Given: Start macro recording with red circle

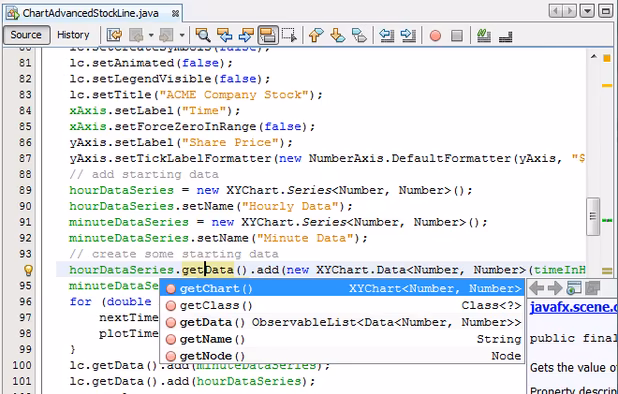Looking at the screenshot, I should coord(435,35).
